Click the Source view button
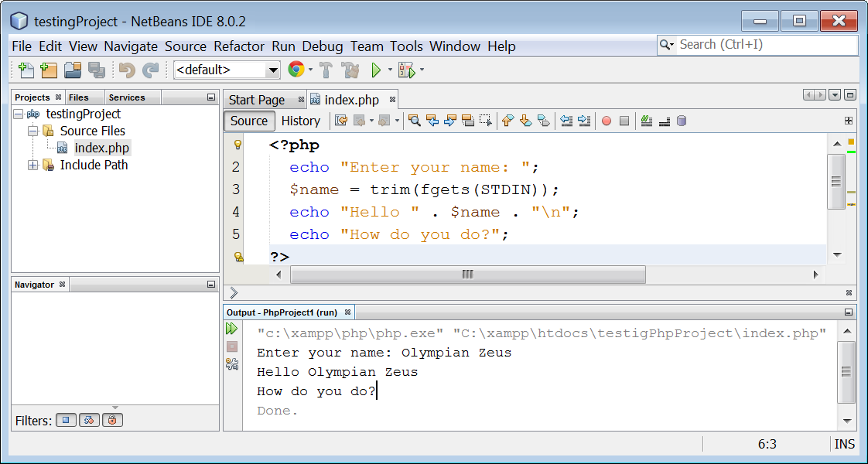The image size is (868, 464). pos(249,121)
